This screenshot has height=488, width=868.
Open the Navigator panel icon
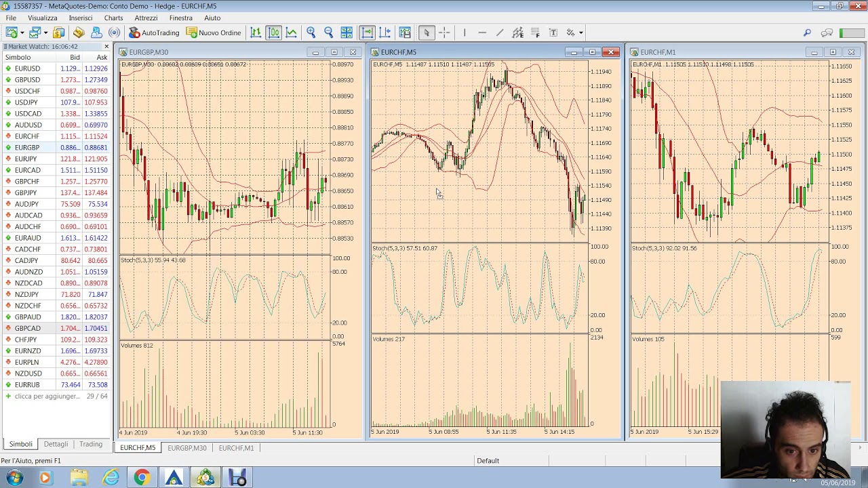pos(96,33)
